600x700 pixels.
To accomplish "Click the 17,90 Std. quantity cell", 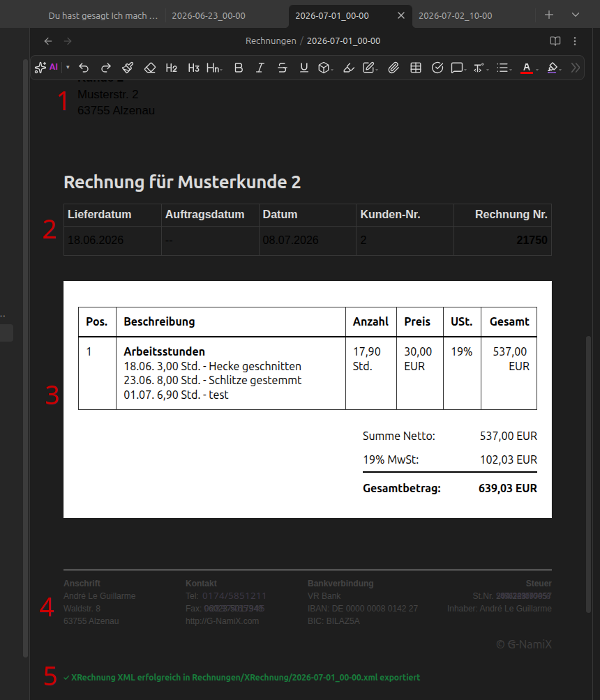I will pos(370,373).
